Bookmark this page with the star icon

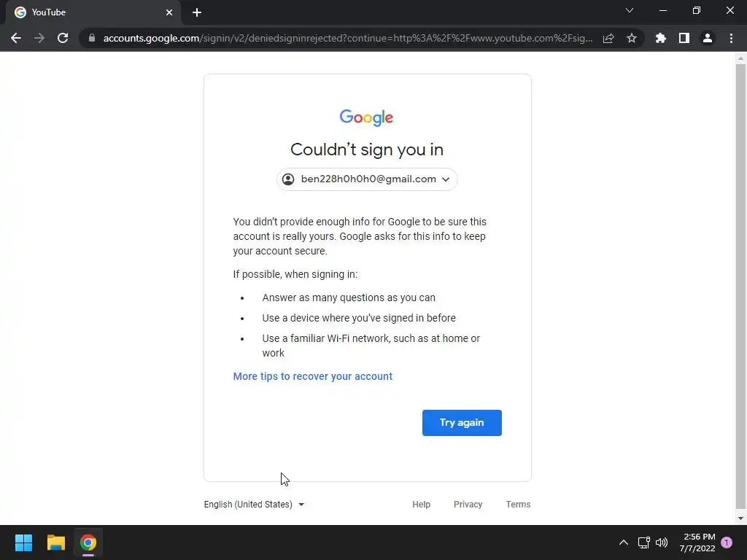(x=631, y=38)
